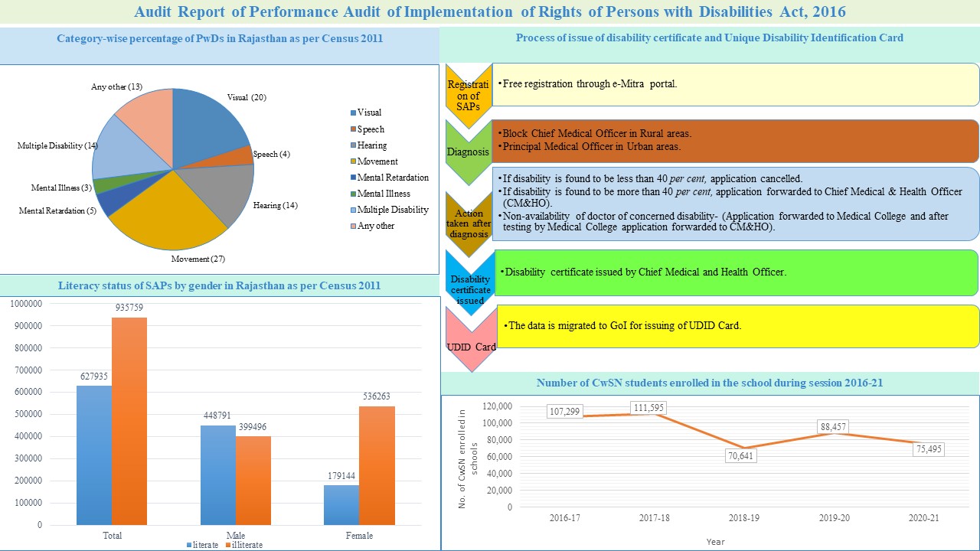Click 'The data is migrated to GoI' text

click(x=625, y=325)
